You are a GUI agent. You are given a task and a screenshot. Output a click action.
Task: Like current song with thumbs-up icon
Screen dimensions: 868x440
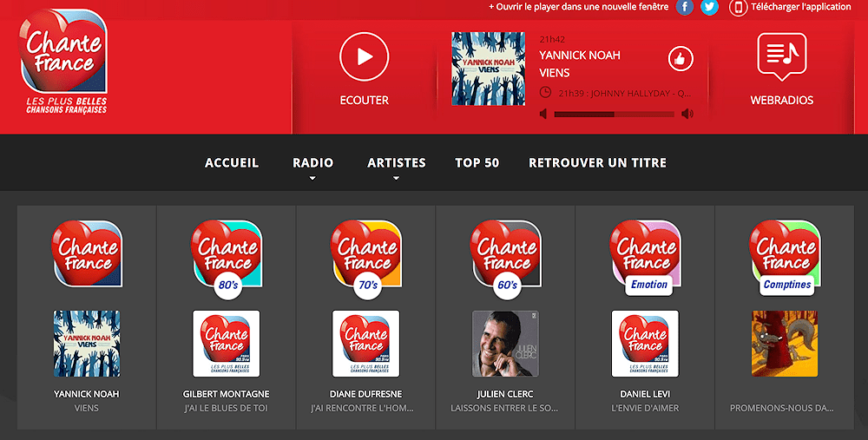(x=681, y=59)
